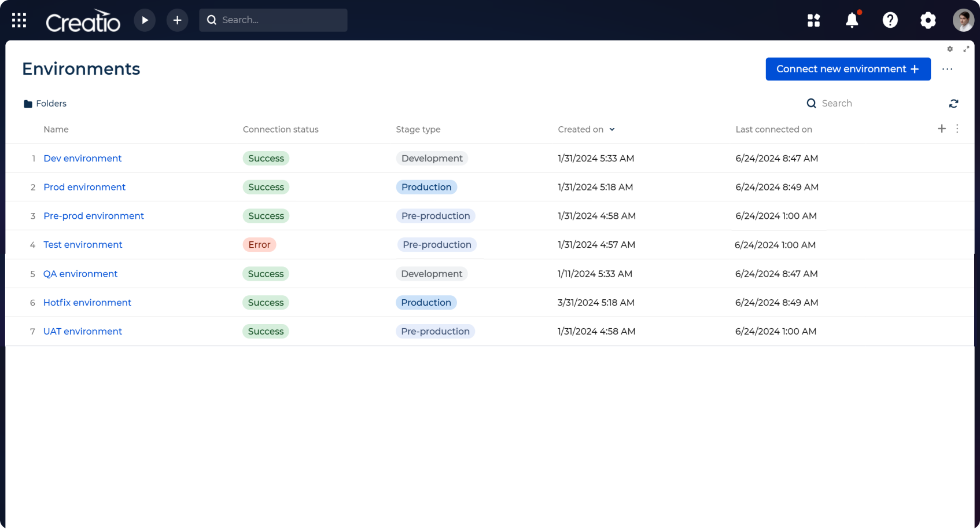
Task: Open the Prod environment record
Action: [84, 187]
